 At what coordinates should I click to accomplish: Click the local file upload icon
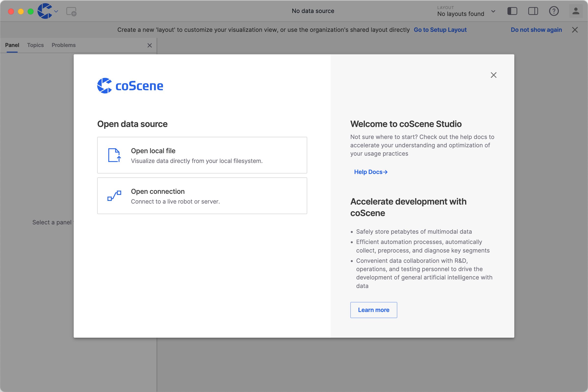click(x=115, y=155)
